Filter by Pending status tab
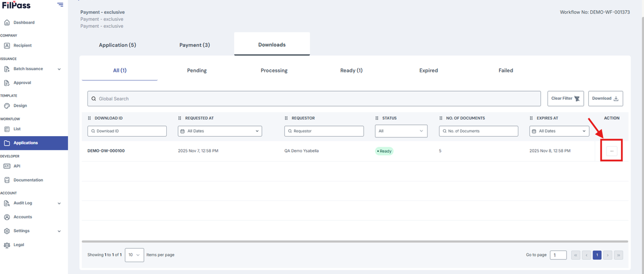The image size is (644, 274). pyautogui.click(x=197, y=70)
